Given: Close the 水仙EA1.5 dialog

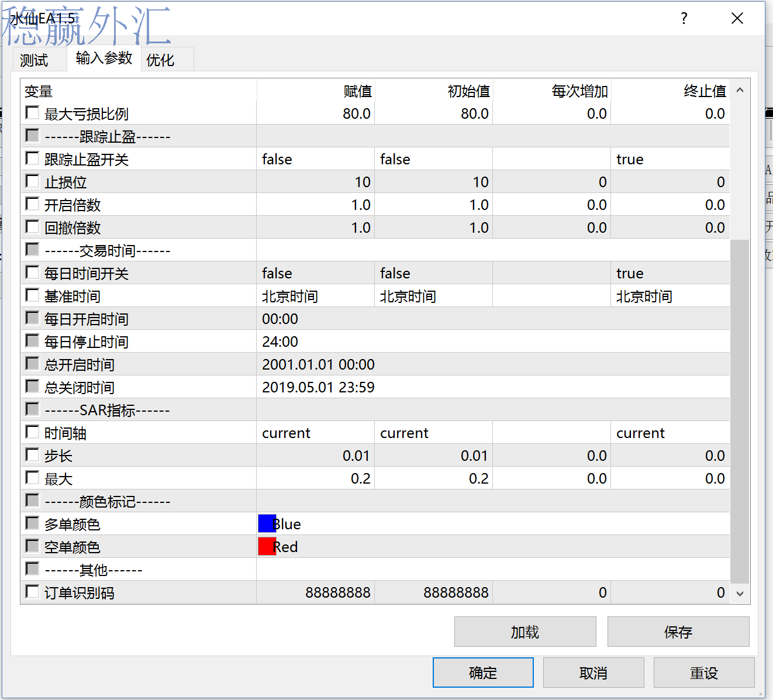Looking at the screenshot, I should [x=737, y=19].
